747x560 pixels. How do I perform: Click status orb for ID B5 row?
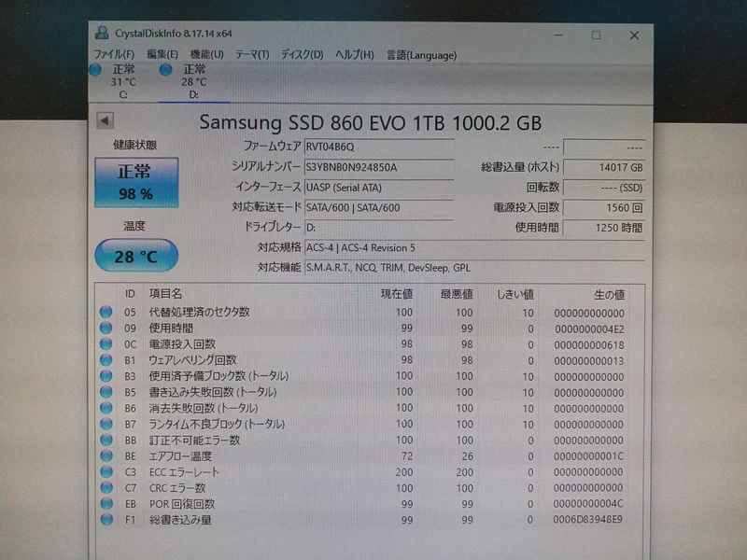106,392
